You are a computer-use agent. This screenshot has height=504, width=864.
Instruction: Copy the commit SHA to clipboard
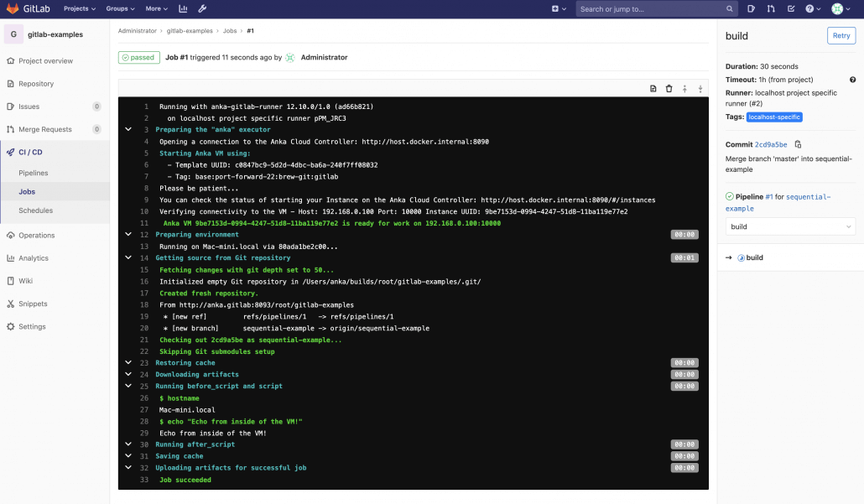pyautogui.click(x=798, y=144)
